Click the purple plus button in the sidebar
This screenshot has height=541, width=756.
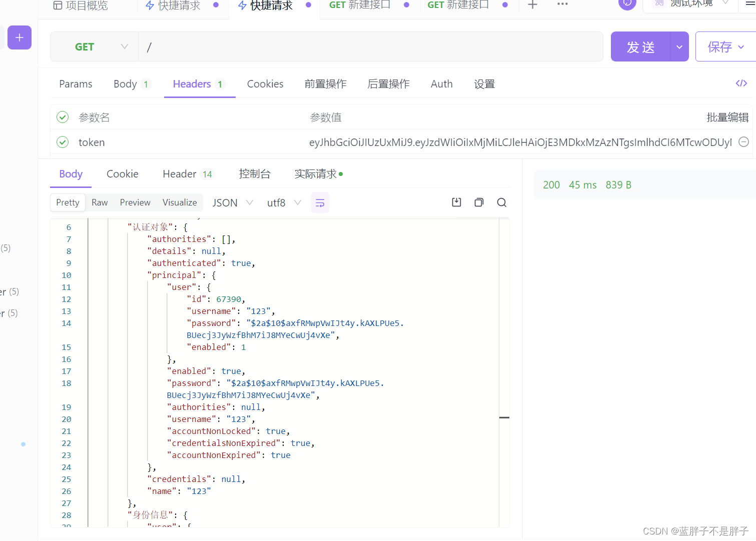point(20,37)
